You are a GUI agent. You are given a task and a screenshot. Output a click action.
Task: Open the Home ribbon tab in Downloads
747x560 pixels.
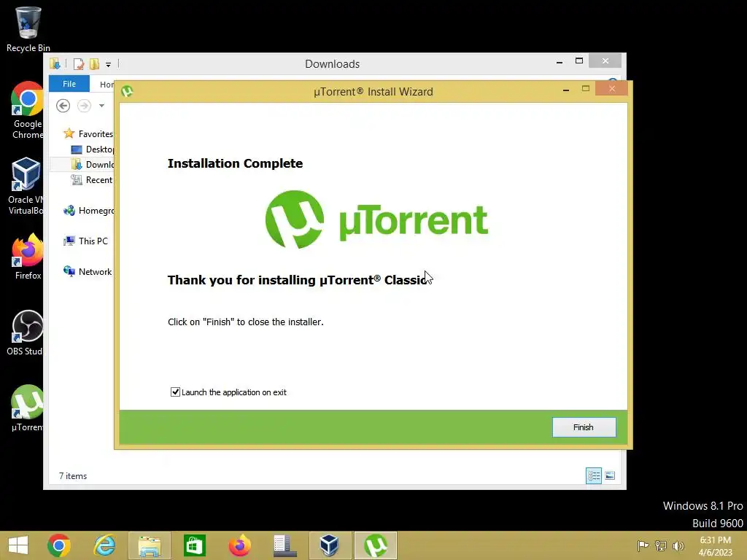[107, 85]
